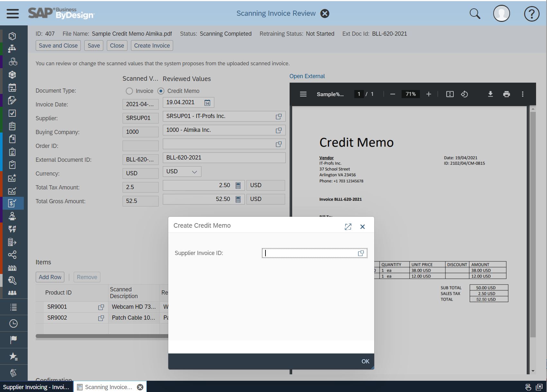Screen dimensions: 547x392
Task: Open calculator for Total Gross Amount
Action: 238,199
